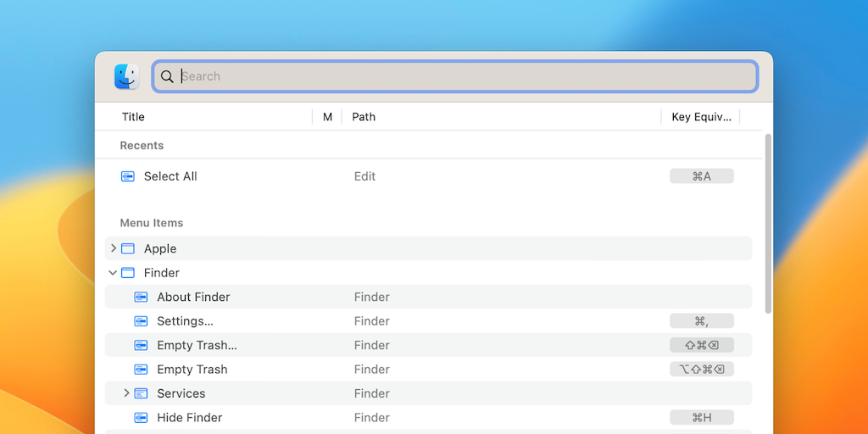The width and height of the screenshot is (868, 434).
Task: Click the Recents section heading
Action: click(x=142, y=146)
